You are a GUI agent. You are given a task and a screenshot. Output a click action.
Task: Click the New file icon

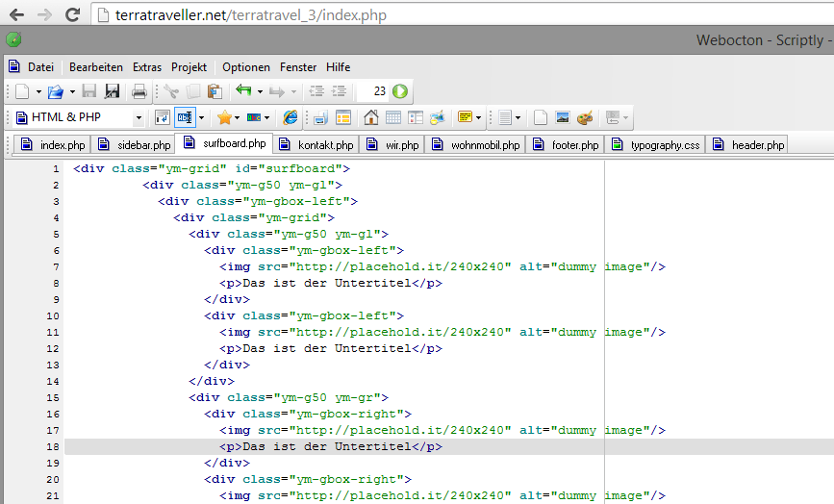click(x=22, y=91)
